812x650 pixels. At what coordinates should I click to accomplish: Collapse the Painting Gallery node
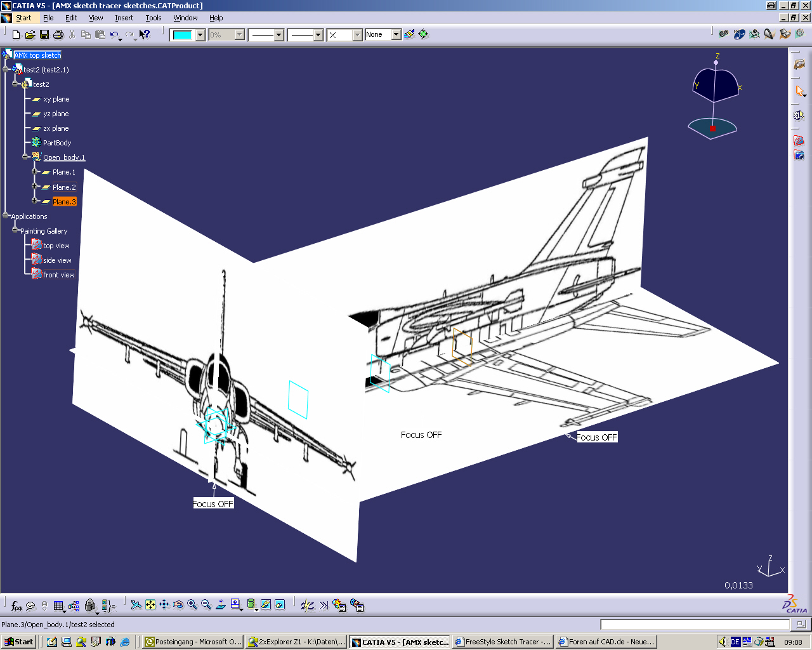click(15, 230)
